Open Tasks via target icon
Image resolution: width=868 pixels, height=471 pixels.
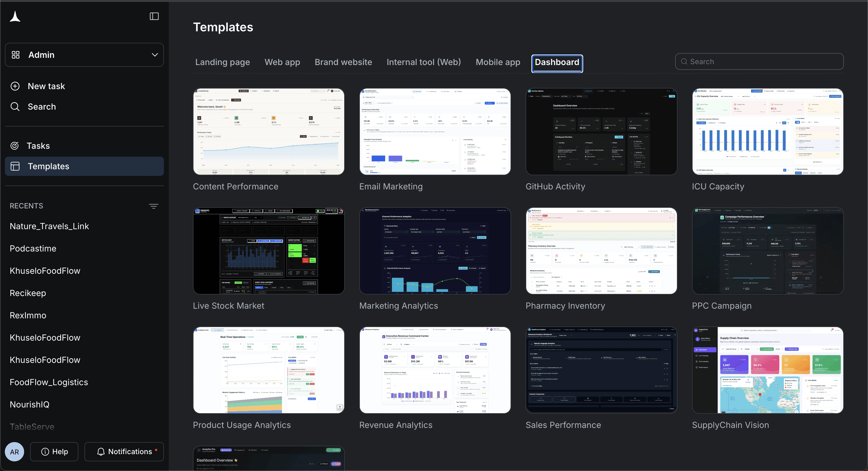point(14,146)
